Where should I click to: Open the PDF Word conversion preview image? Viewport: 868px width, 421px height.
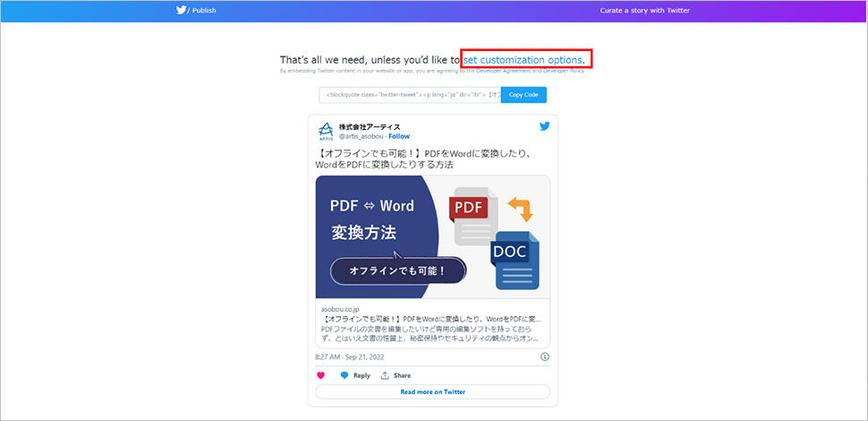coord(433,237)
